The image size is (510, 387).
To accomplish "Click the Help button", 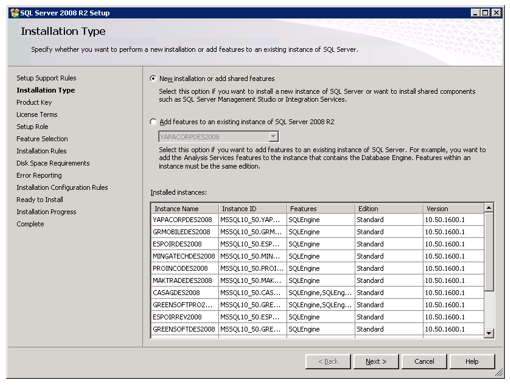I will point(472,362).
